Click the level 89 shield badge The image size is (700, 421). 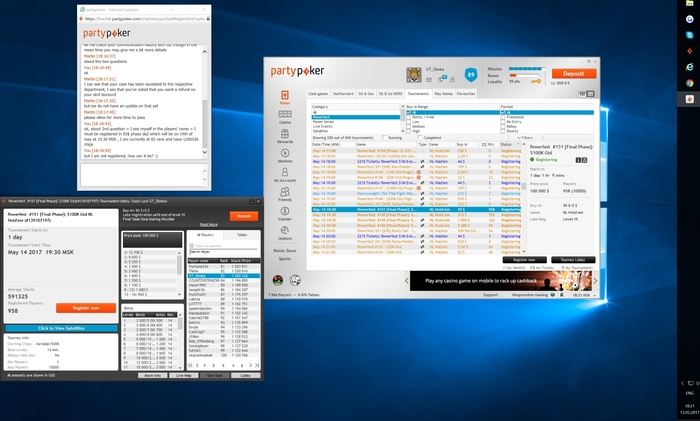pyautogui.click(x=471, y=75)
